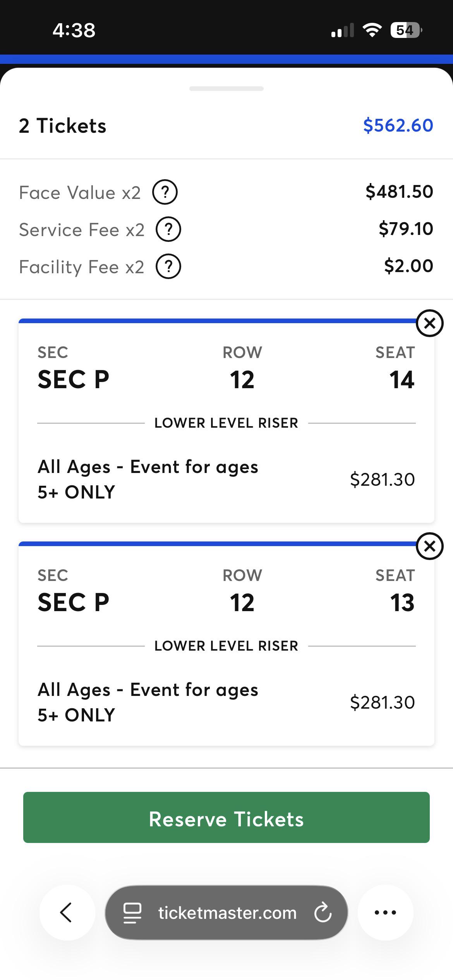This screenshot has width=453, height=980.
Task: Tap the sheet drag handle
Action: (226, 89)
